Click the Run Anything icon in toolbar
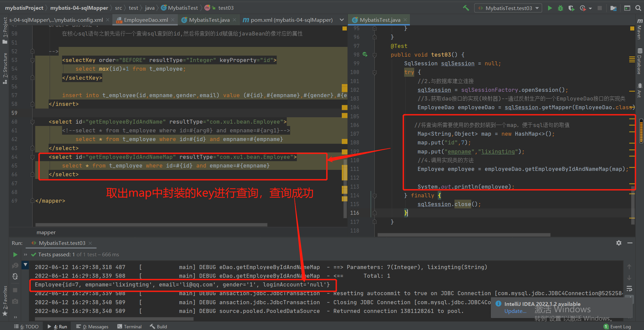 point(627,8)
